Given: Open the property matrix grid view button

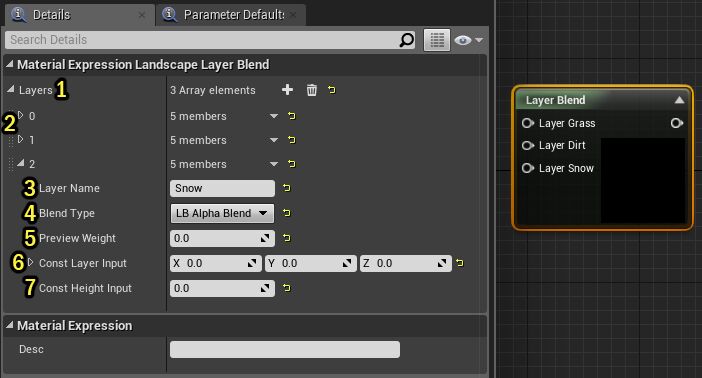Looking at the screenshot, I should click(x=437, y=40).
